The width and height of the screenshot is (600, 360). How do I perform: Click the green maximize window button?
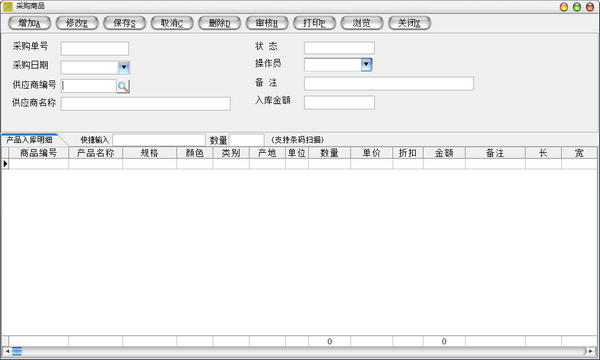577,7
